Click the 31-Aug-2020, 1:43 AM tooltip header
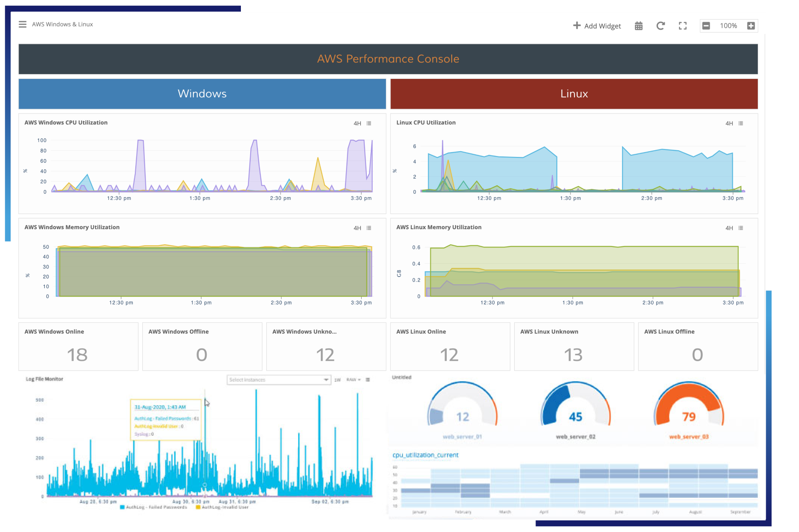The height and width of the screenshot is (532, 799). click(x=160, y=407)
